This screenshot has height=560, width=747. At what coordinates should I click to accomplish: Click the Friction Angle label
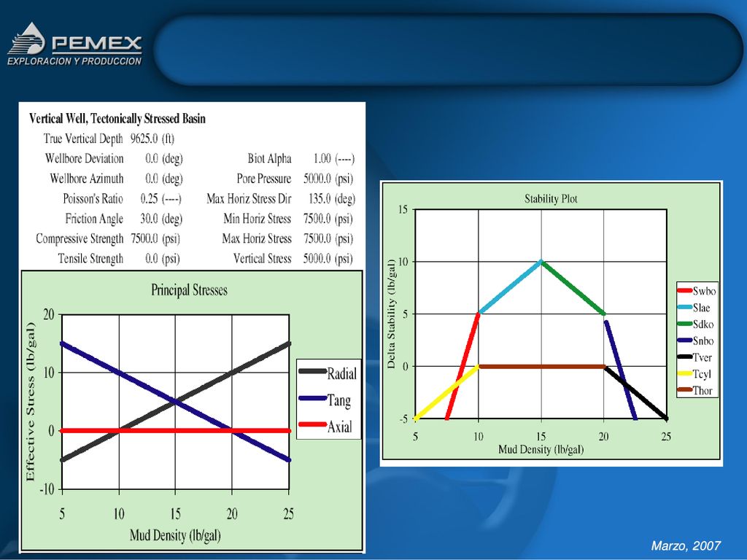[94, 219]
